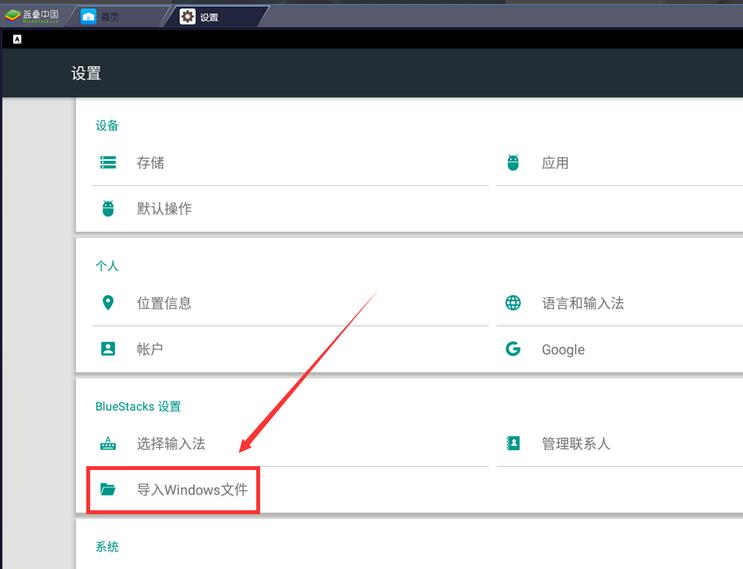
Task: Click the android icon next to 应用
Action: coord(513,163)
